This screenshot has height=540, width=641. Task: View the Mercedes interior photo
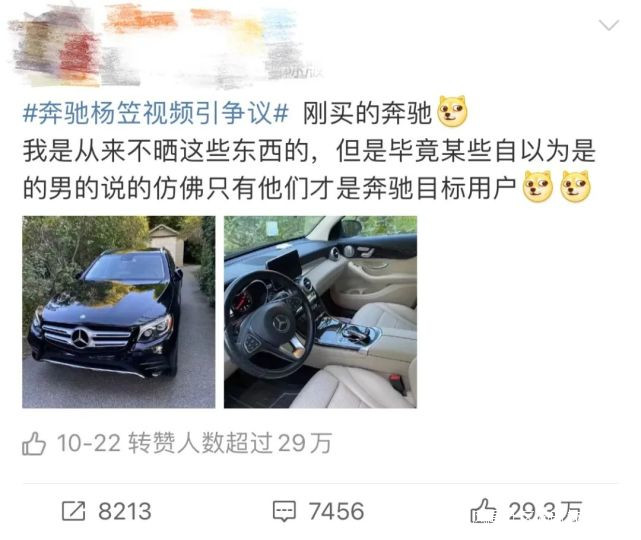pyautogui.click(x=320, y=312)
